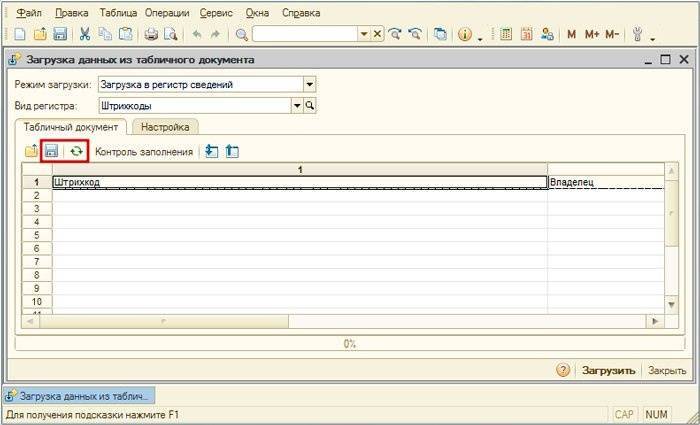Expand the Режим загрузки dropdown
The height and width of the screenshot is (425, 700).
point(310,84)
